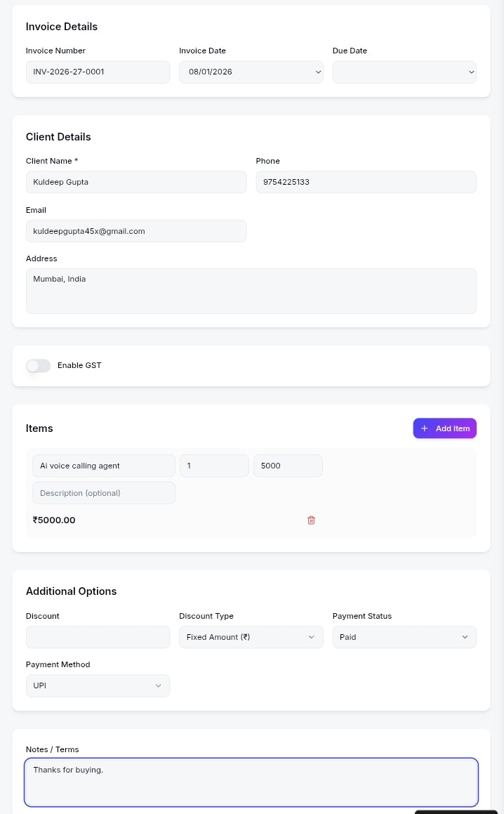This screenshot has height=814, width=504.
Task: Click the Add Item button
Action: click(x=444, y=428)
